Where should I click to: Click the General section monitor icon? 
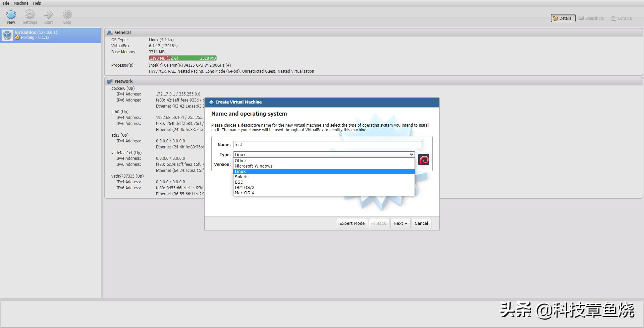[x=110, y=32]
